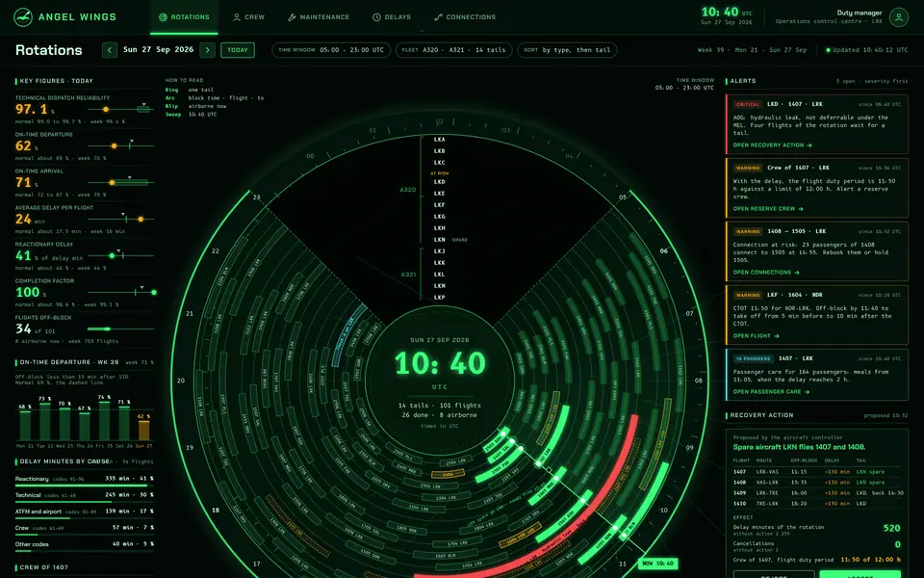Select tail LKD marked at risk
The height and width of the screenshot is (578, 924).
[439, 182]
